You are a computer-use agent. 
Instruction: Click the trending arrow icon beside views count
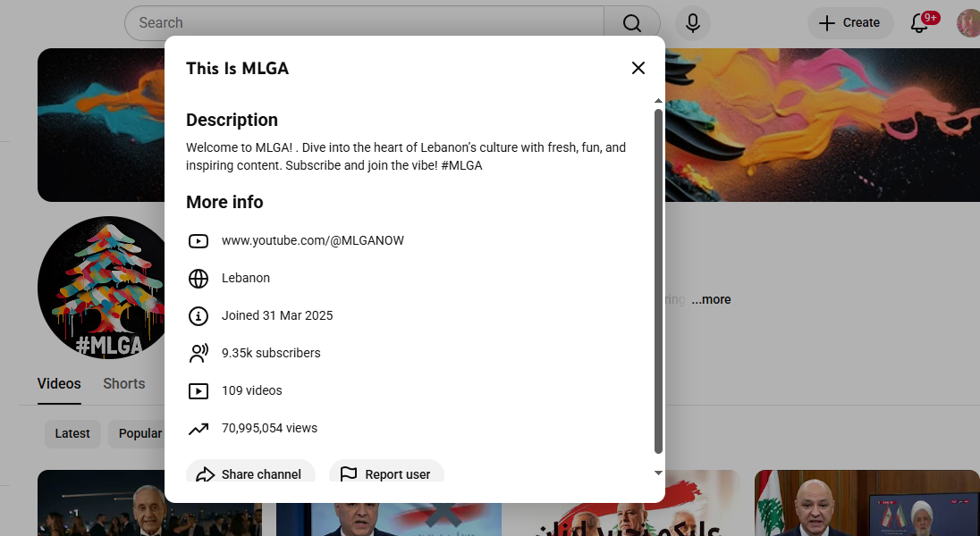click(x=198, y=428)
